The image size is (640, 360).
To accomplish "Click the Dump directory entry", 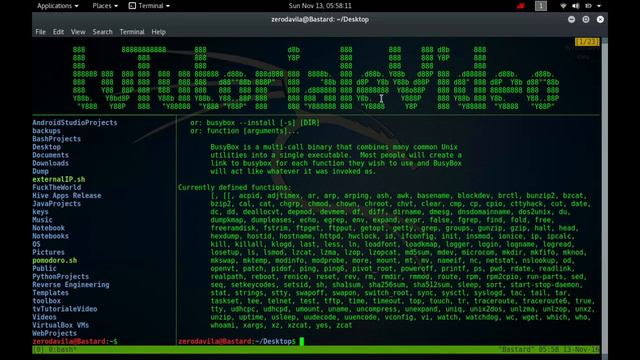I will pyautogui.click(x=40, y=171).
